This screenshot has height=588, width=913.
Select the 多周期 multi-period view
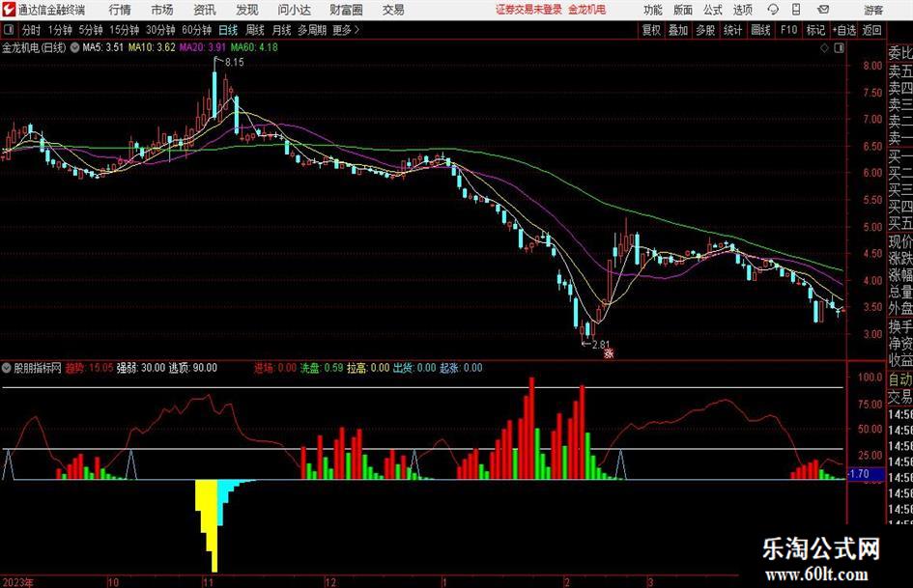coord(312,30)
